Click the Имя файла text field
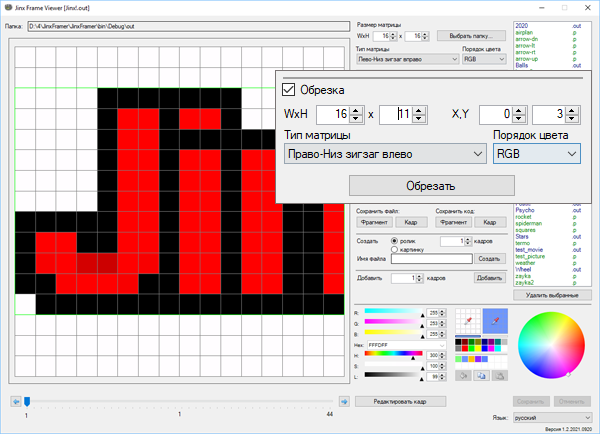 click(432, 259)
